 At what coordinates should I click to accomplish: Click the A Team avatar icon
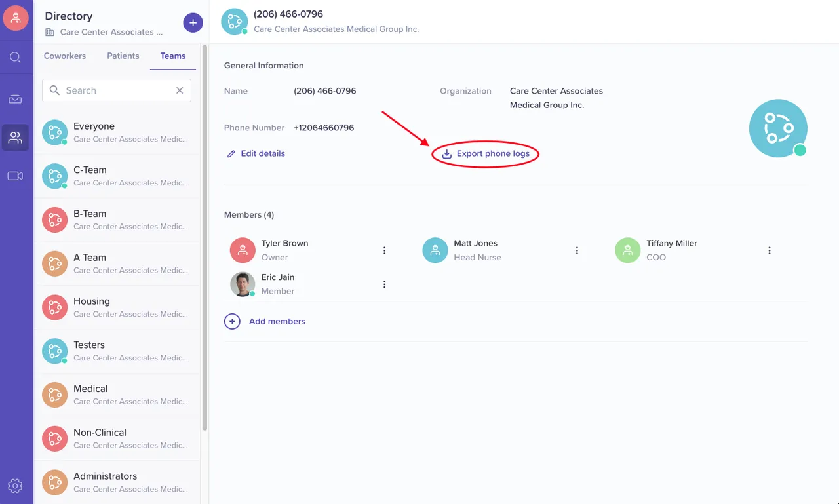(x=55, y=263)
